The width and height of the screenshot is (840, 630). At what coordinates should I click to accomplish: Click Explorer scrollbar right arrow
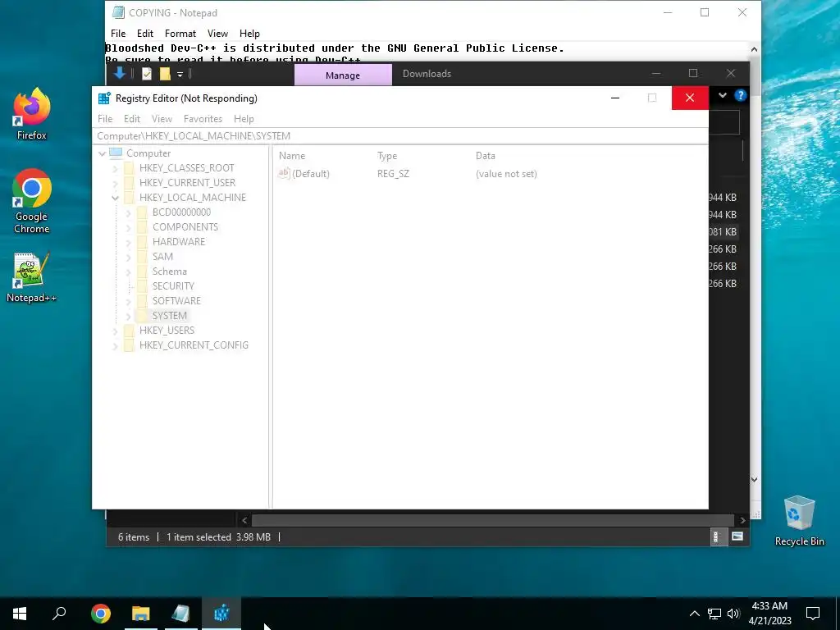[x=742, y=520]
